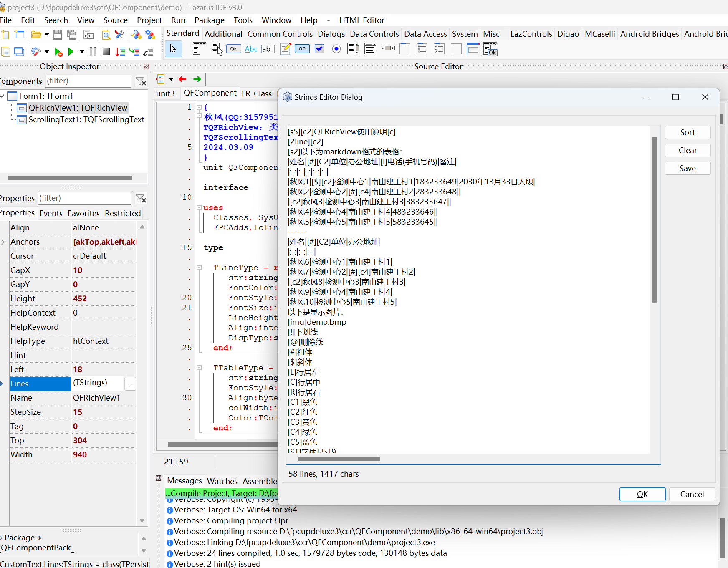Click the Step Over icon
This screenshot has width=728, height=568.
click(134, 52)
